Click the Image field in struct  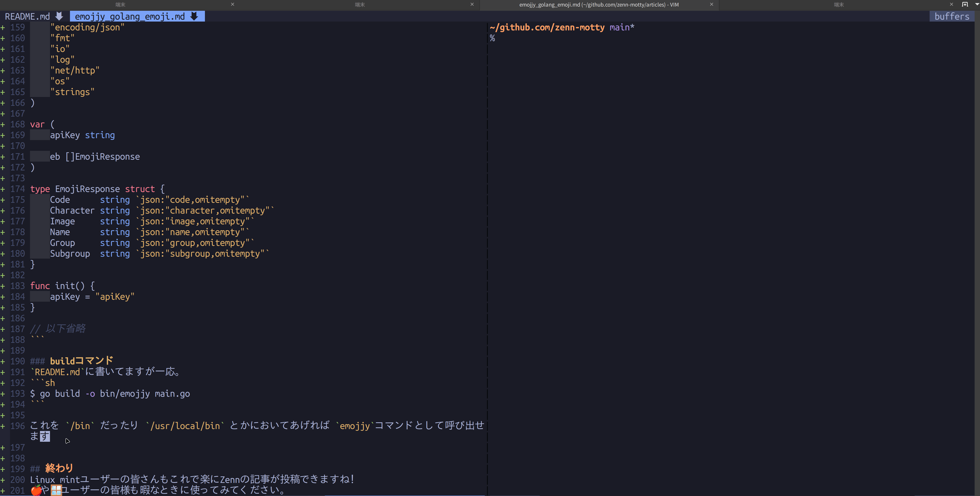coord(62,221)
